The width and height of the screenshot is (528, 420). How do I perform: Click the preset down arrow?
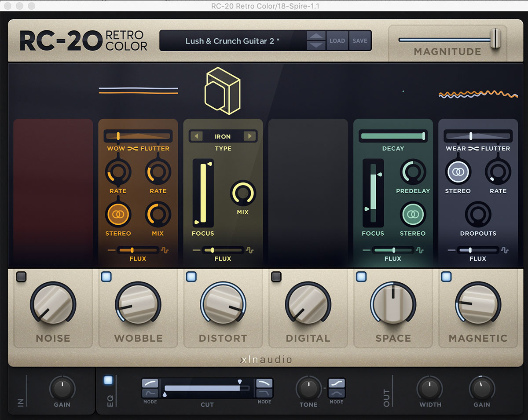[316, 45]
